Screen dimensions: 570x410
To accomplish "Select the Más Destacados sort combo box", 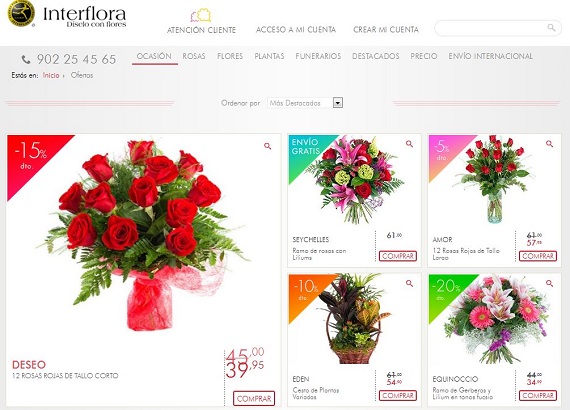I will (305, 103).
